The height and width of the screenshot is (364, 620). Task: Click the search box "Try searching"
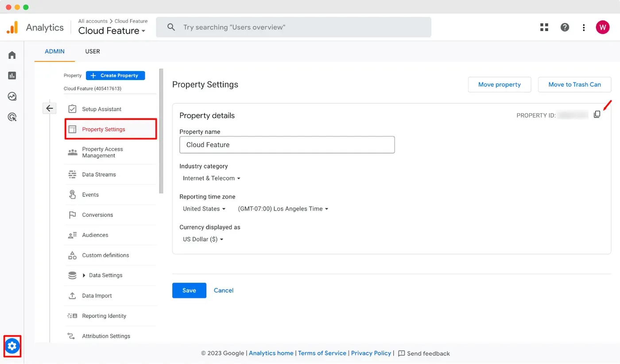coord(293,27)
